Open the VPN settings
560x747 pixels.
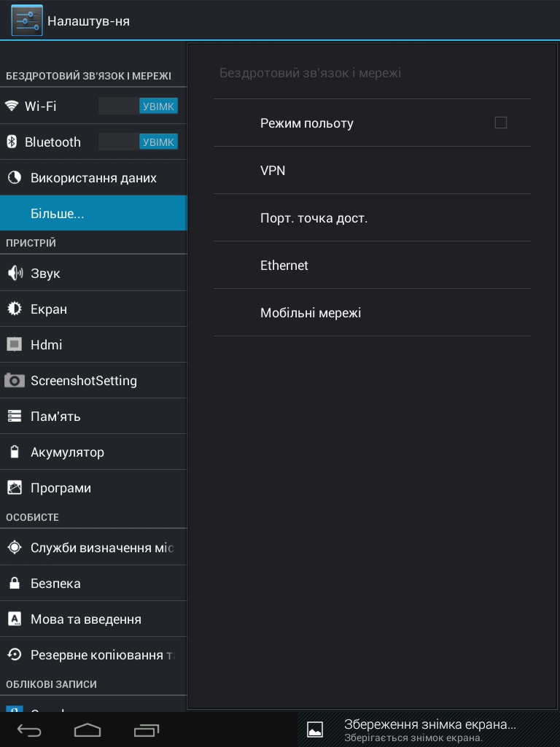click(372, 170)
